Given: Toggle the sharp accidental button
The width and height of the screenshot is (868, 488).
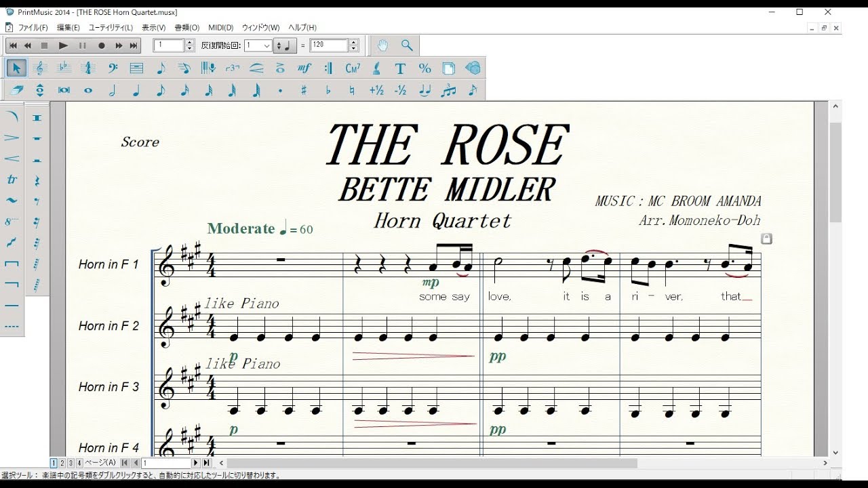Looking at the screenshot, I should pos(304,90).
